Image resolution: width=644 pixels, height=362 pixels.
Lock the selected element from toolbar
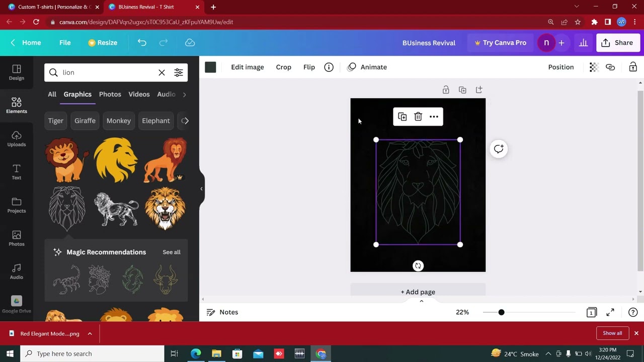633,67
